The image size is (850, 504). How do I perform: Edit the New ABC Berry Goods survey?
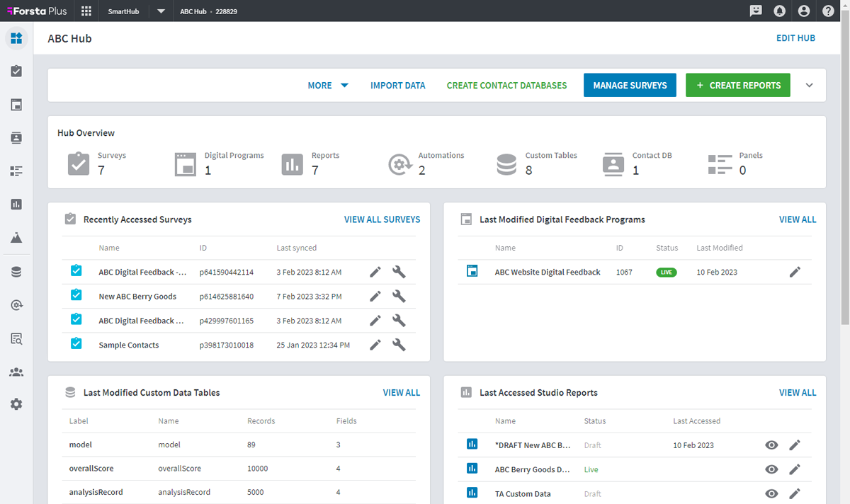pos(375,296)
